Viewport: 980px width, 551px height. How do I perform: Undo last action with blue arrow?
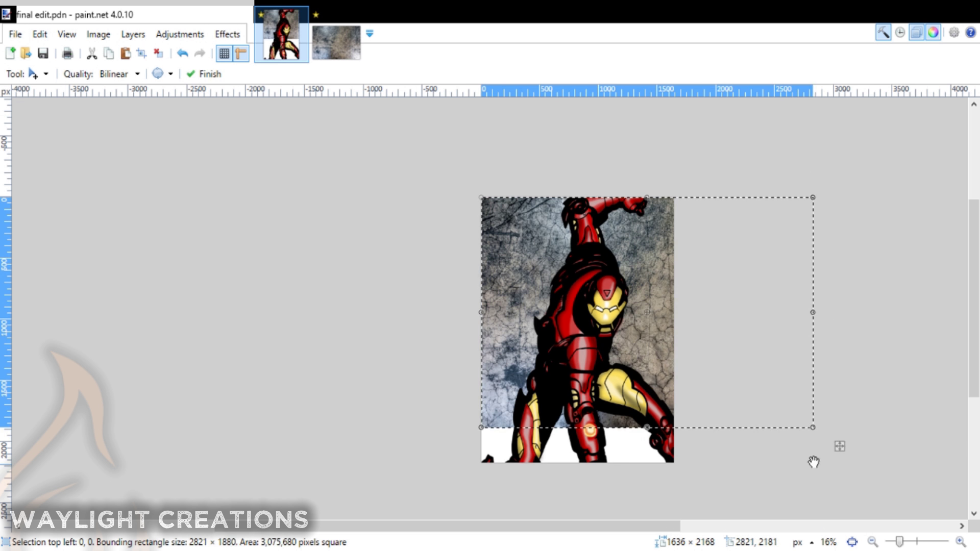tap(182, 53)
